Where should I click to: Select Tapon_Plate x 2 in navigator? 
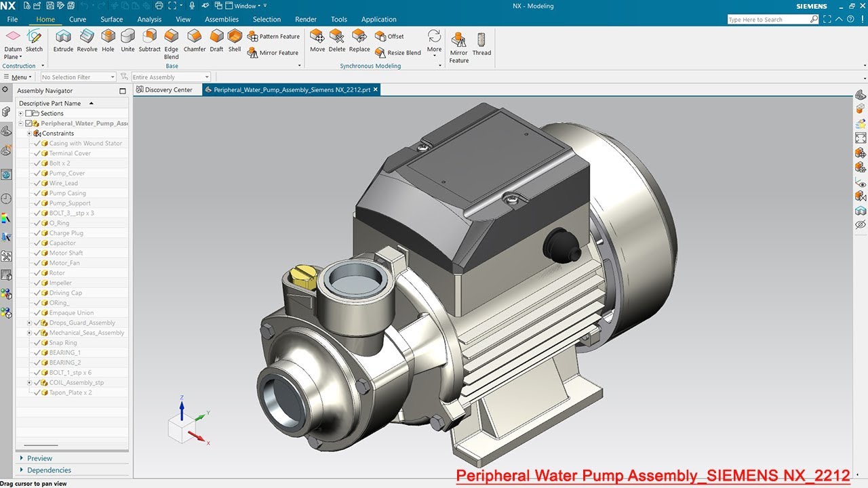click(x=71, y=392)
